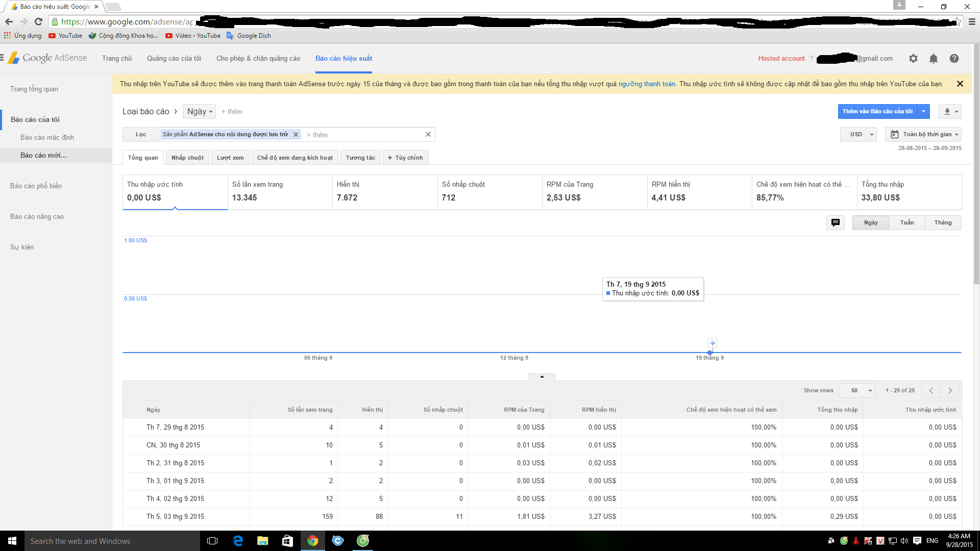Image resolution: width=980 pixels, height=551 pixels.
Task: Go to Trang chủ in top navigation
Action: point(117,59)
